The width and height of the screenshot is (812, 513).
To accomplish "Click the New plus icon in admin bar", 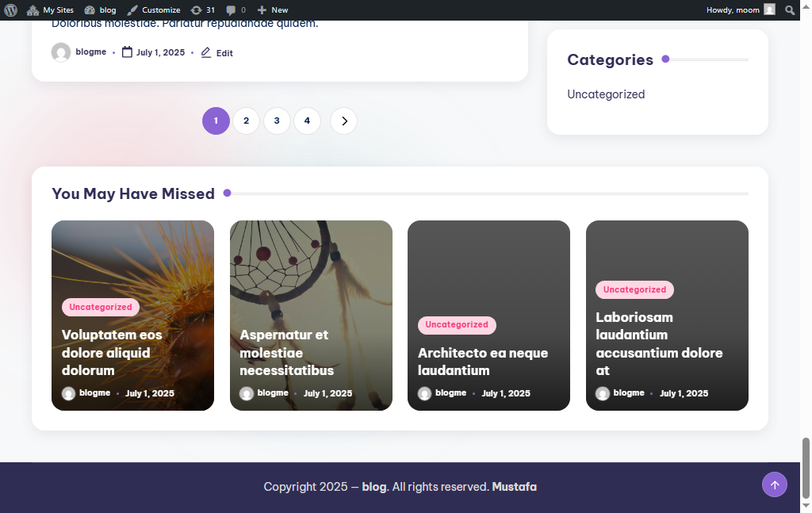I will point(262,10).
